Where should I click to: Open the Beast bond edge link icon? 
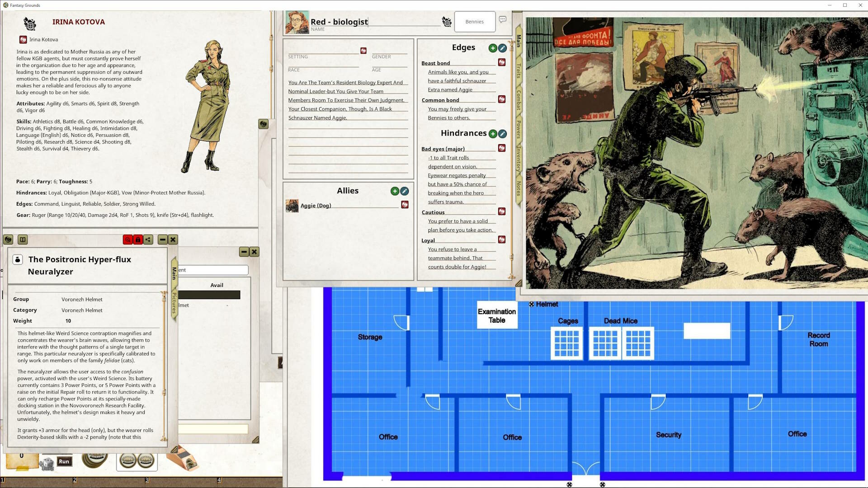(x=501, y=62)
